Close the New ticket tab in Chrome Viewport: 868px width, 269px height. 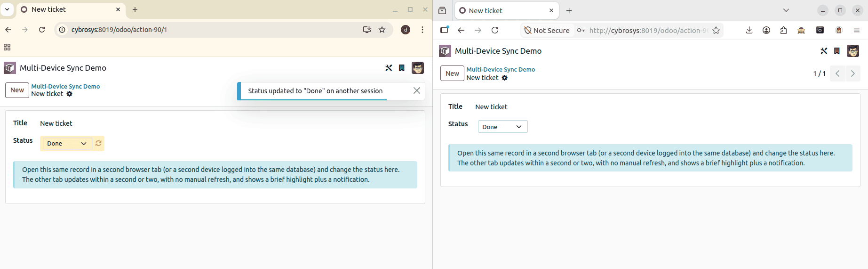click(x=118, y=9)
